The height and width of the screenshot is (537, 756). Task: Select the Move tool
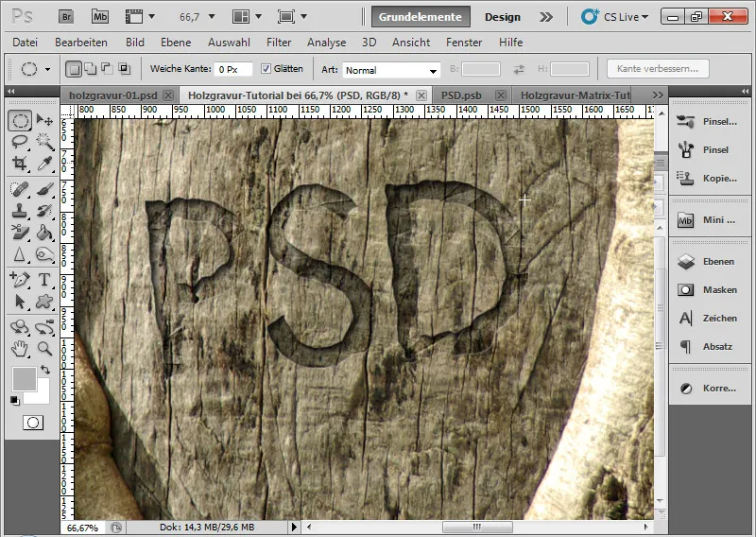44,120
